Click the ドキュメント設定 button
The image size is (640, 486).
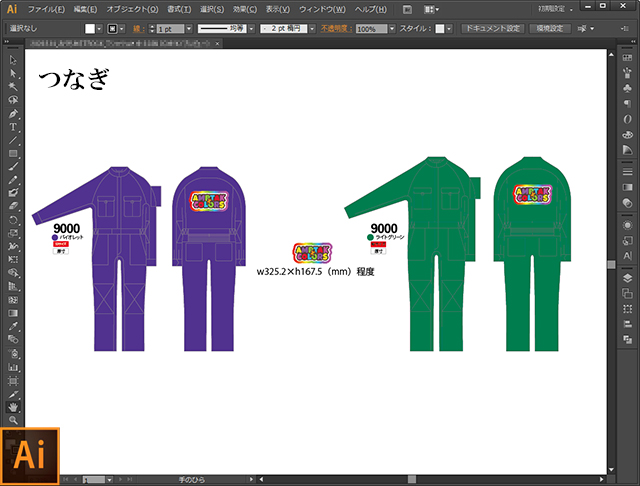click(x=493, y=29)
